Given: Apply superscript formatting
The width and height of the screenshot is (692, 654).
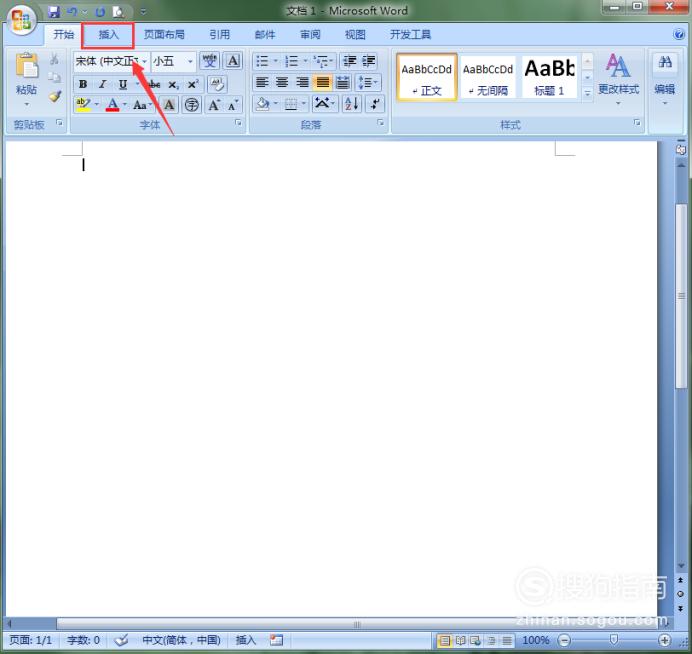Looking at the screenshot, I should click(x=193, y=84).
